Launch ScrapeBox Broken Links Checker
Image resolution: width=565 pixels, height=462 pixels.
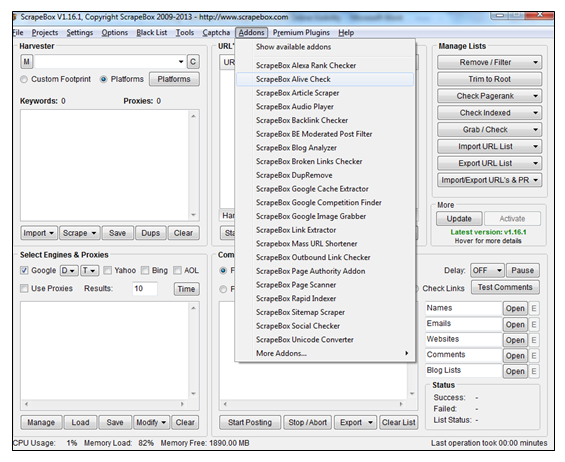tap(324, 161)
